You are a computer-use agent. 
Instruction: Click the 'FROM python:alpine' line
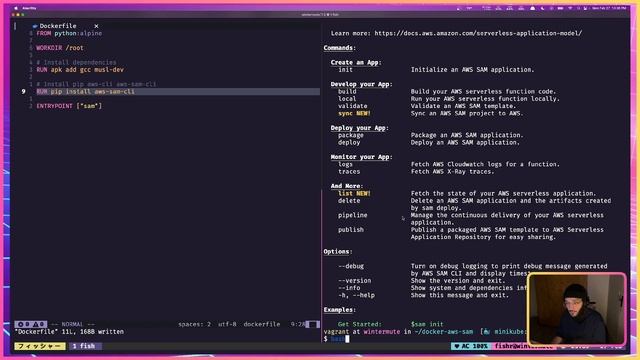coord(69,33)
